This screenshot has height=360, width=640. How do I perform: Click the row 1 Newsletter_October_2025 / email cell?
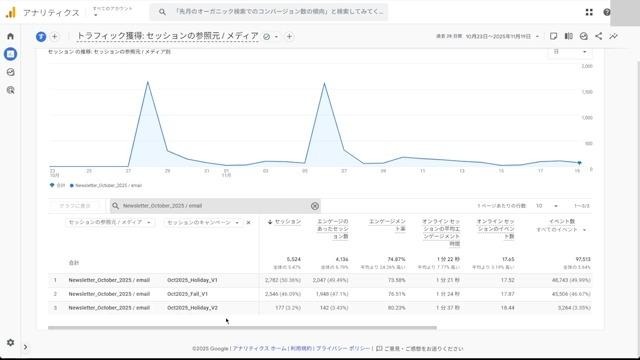coord(109,280)
